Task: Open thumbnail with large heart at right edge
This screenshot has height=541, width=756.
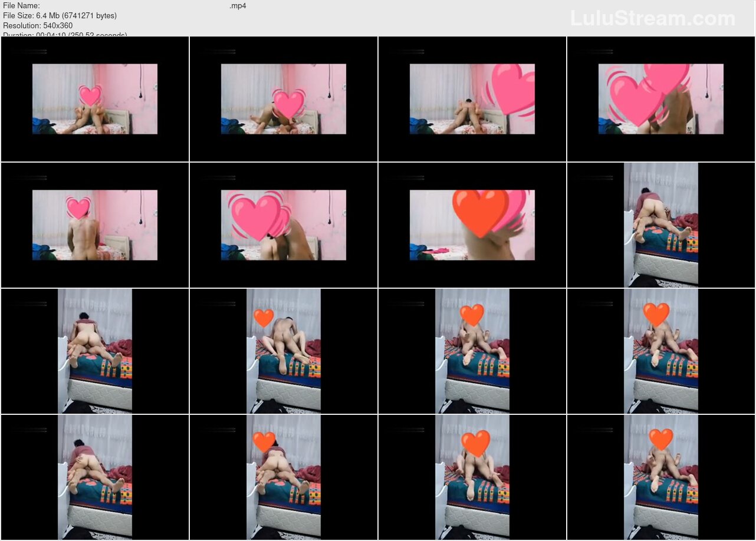Action: coord(472,99)
